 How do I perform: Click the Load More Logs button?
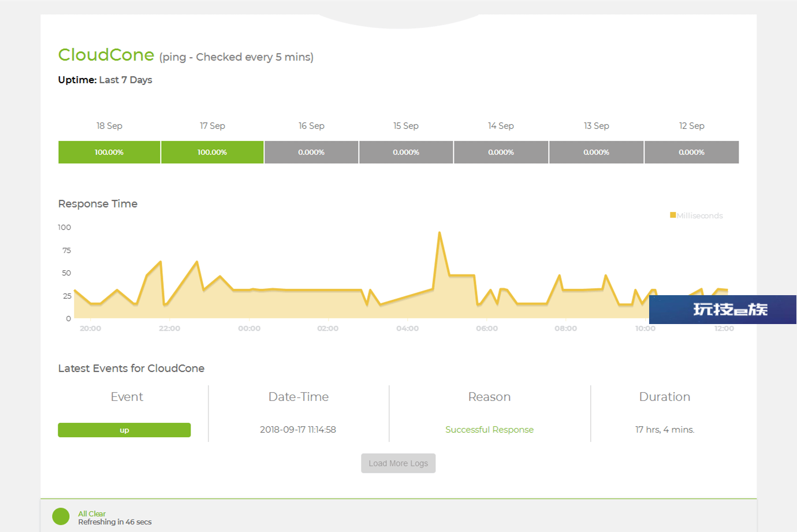pyautogui.click(x=398, y=463)
